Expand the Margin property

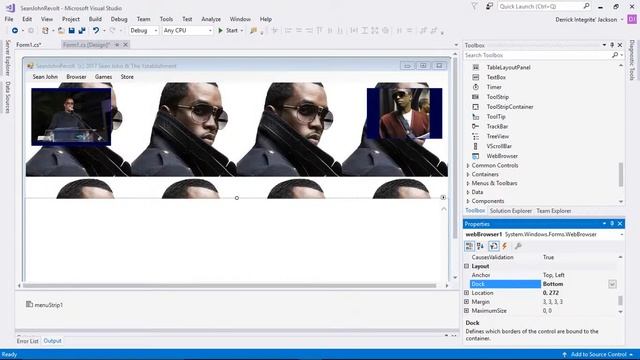(x=467, y=302)
